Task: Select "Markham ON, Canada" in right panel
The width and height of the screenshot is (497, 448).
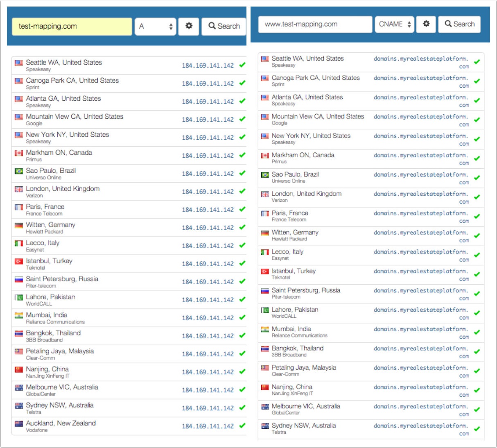Action: [303, 155]
